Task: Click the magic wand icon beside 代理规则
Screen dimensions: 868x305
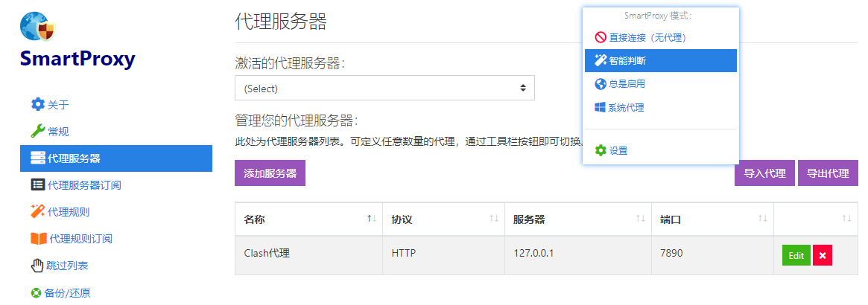Action: (x=38, y=211)
